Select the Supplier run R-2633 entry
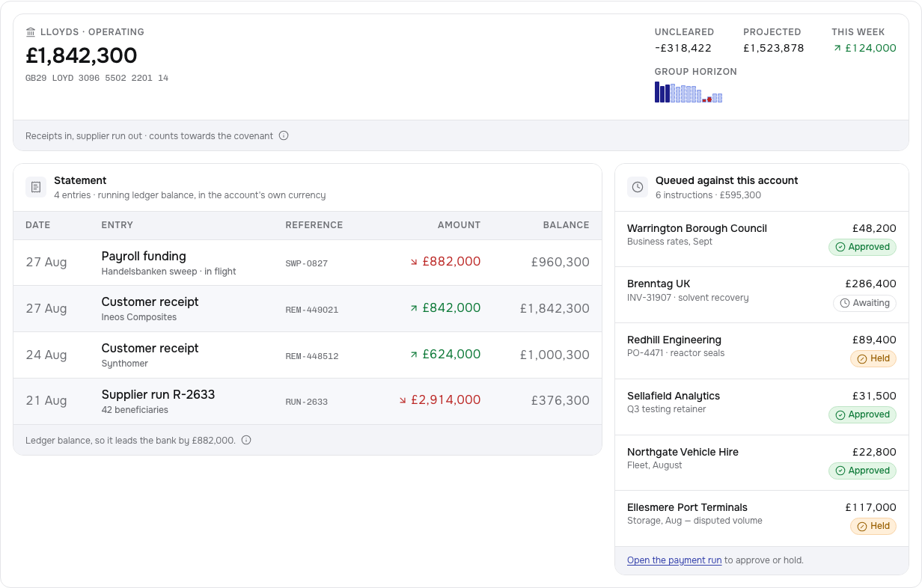Viewport: 922px width, 588px height. pyautogui.click(x=308, y=402)
